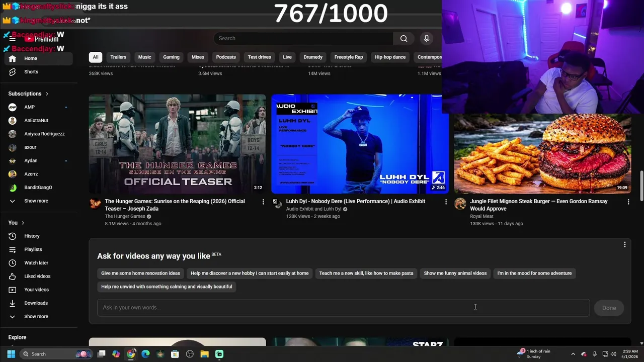The image size is (644, 362).
Task: Select the All filter chip
Action: tap(95, 57)
